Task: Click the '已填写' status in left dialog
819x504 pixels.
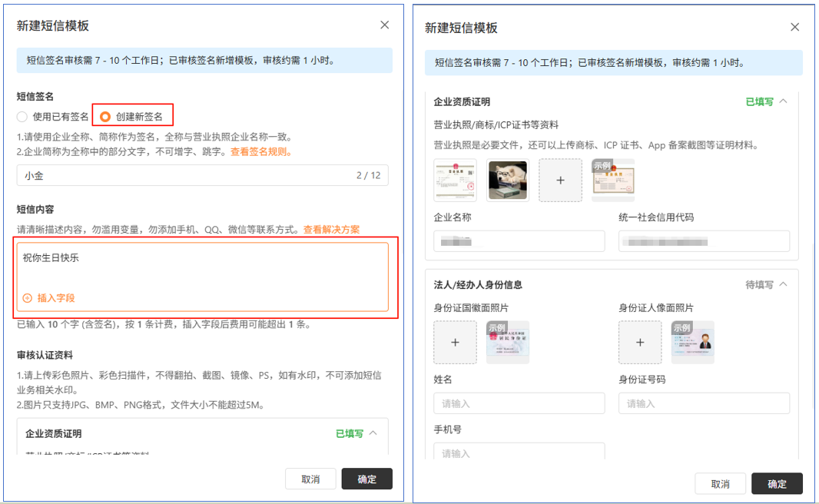Action: point(350,433)
